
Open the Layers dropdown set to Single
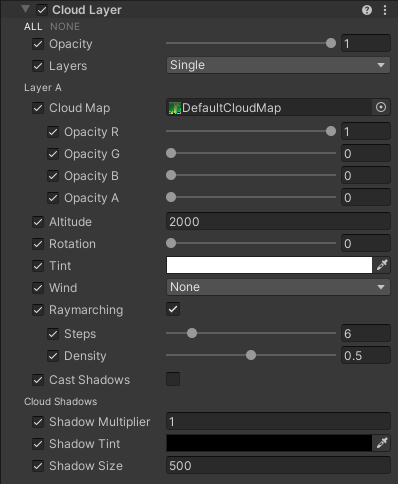tap(278, 65)
